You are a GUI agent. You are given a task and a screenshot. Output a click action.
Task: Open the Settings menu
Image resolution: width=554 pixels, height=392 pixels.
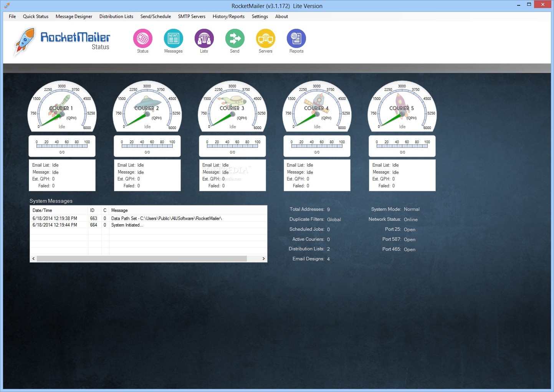[x=260, y=17]
